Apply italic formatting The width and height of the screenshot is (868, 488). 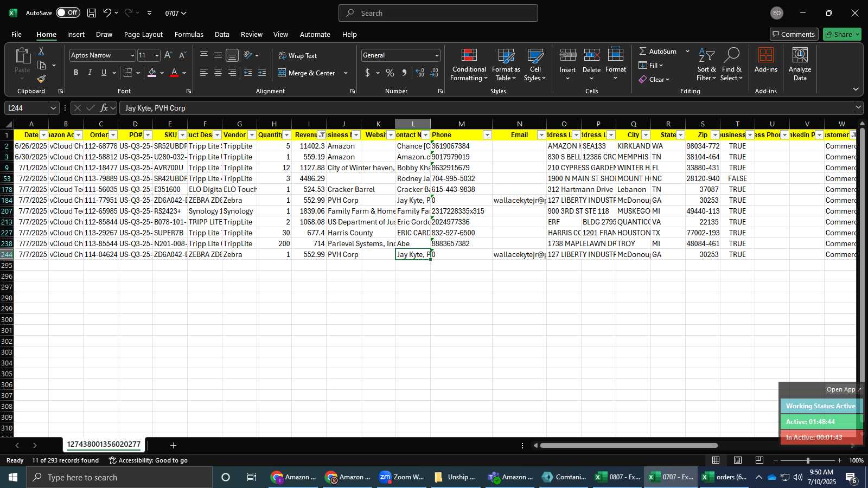tap(90, 73)
